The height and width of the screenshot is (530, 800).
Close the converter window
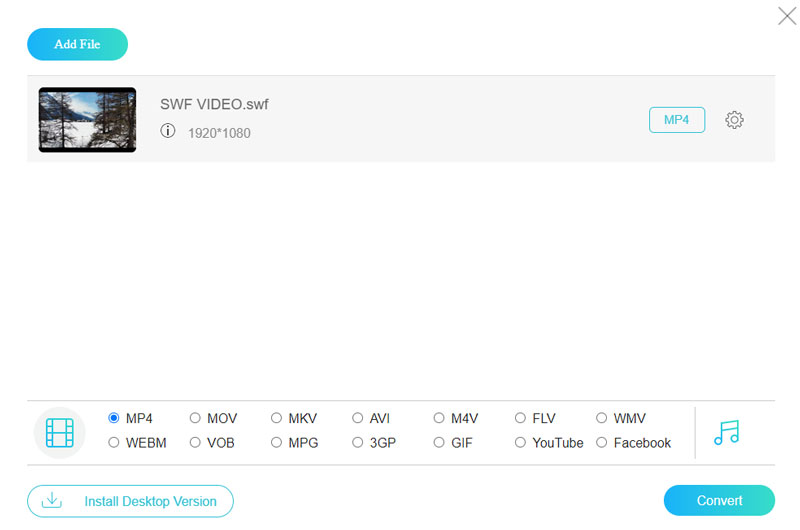click(x=787, y=15)
